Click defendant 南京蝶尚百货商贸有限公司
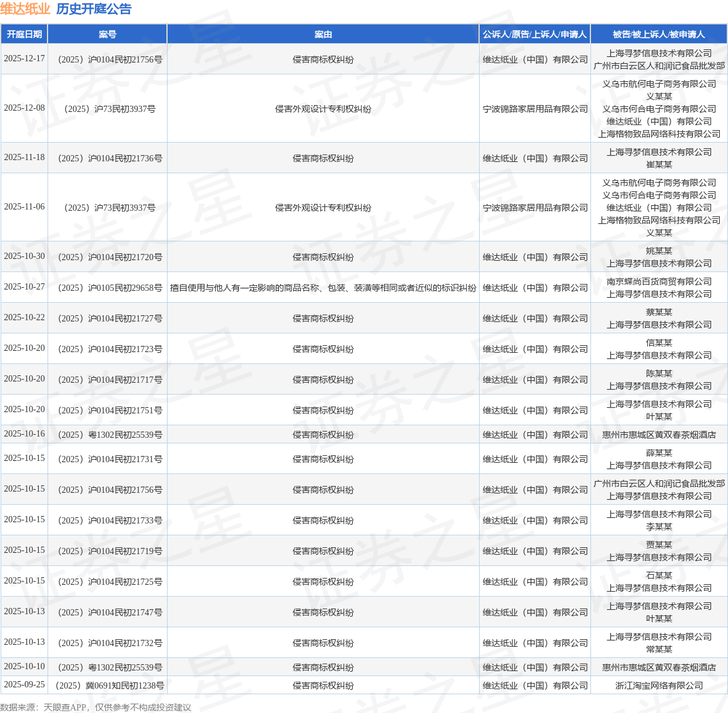The width and height of the screenshot is (728, 713). 659,282
